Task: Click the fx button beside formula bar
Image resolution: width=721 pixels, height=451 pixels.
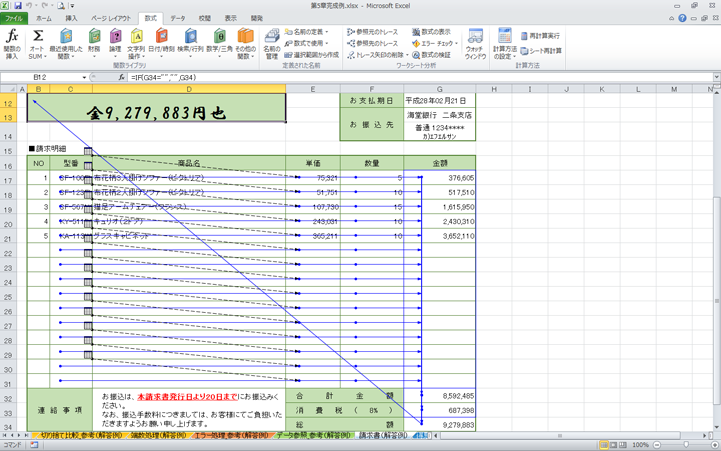Action: pos(121,77)
